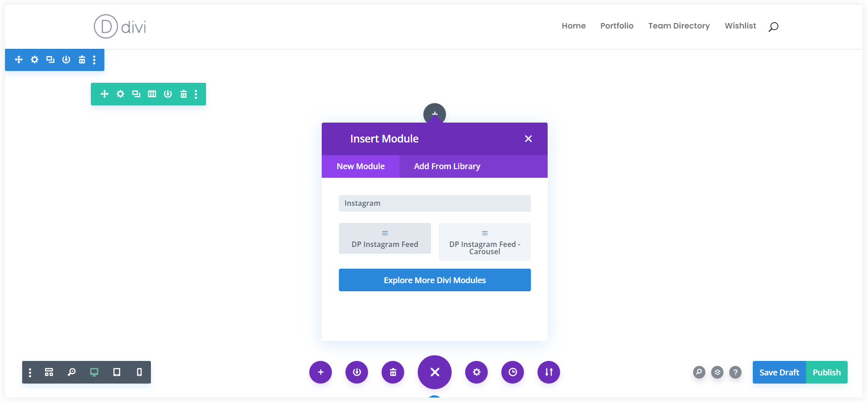868x403 pixels.
Task: Open editing history clock button
Action: click(x=512, y=372)
